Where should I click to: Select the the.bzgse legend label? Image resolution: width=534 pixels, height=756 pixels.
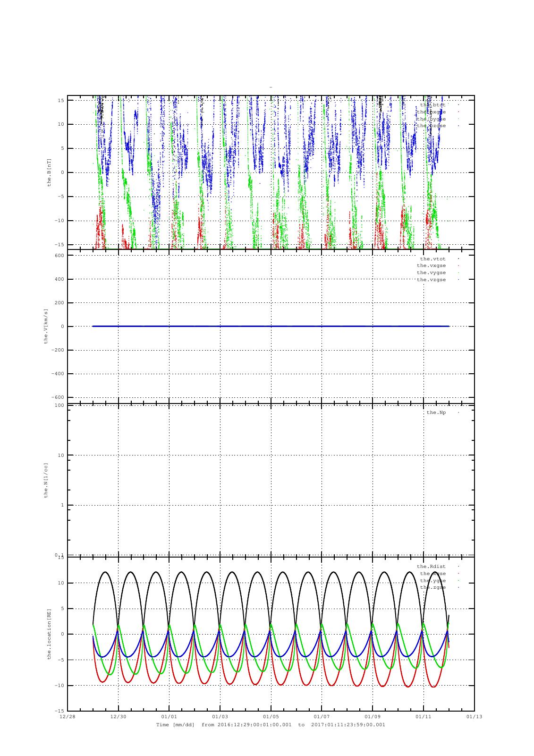click(431, 126)
